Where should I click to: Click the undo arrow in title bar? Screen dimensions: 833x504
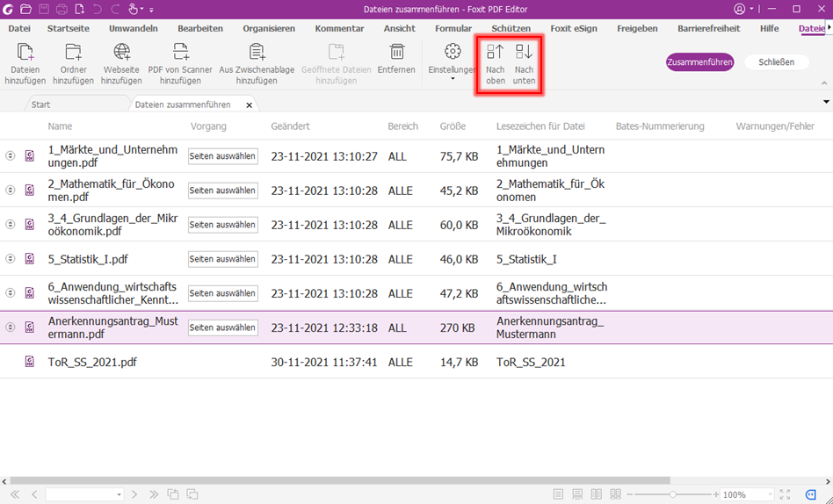(x=98, y=9)
